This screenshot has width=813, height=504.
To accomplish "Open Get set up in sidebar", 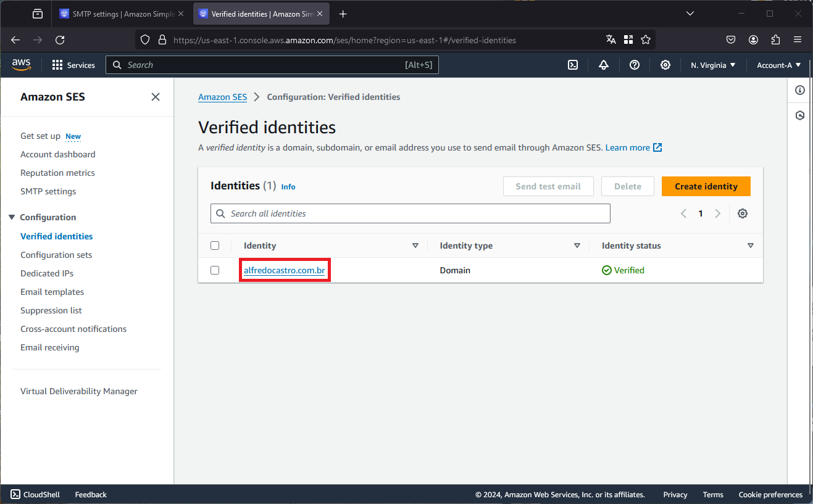I will (41, 136).
